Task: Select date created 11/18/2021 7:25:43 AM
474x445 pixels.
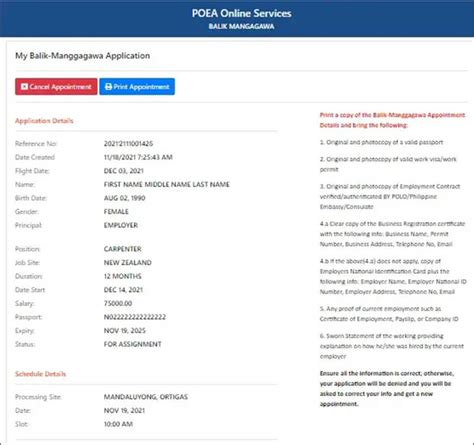Action: tap(138, 157)
